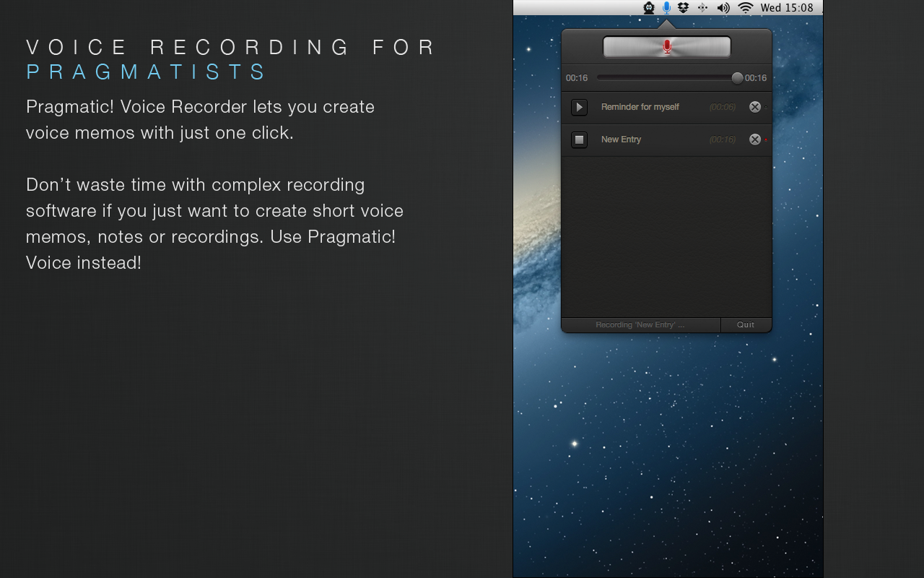924x578 pixels.
Task: Click the total time 00:16 label at right
Action: pyautogui.click(x=756, y=78)
